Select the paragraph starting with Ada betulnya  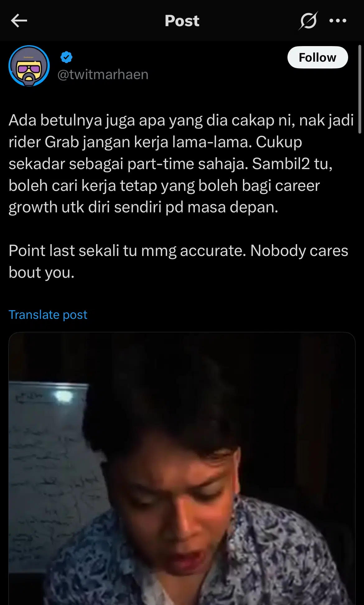181,164
